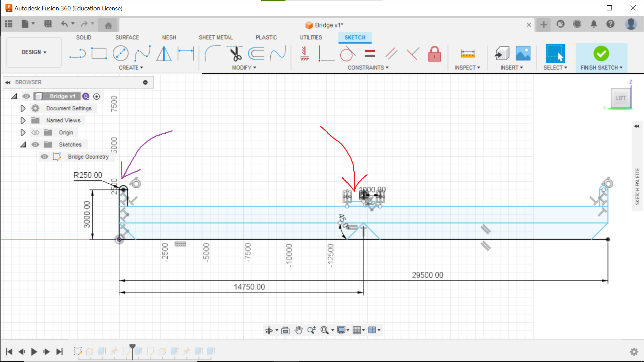Click the LEFT face of view cube

621,98
